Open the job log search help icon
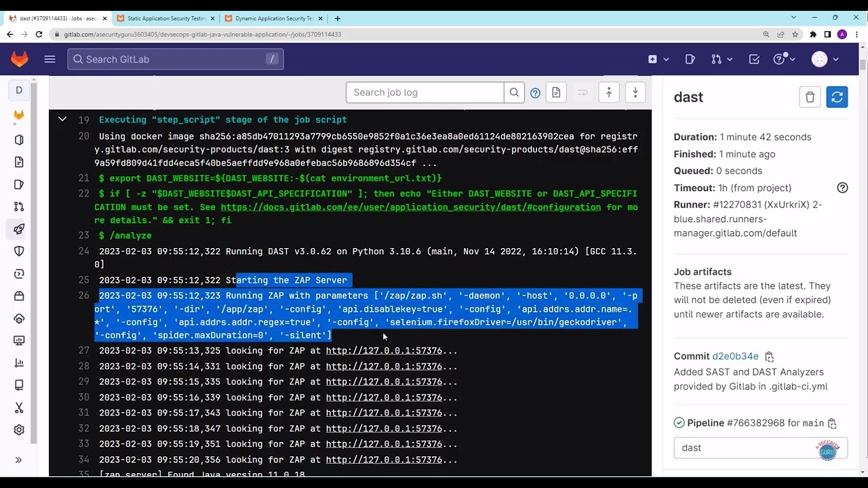 click(535, 93)
